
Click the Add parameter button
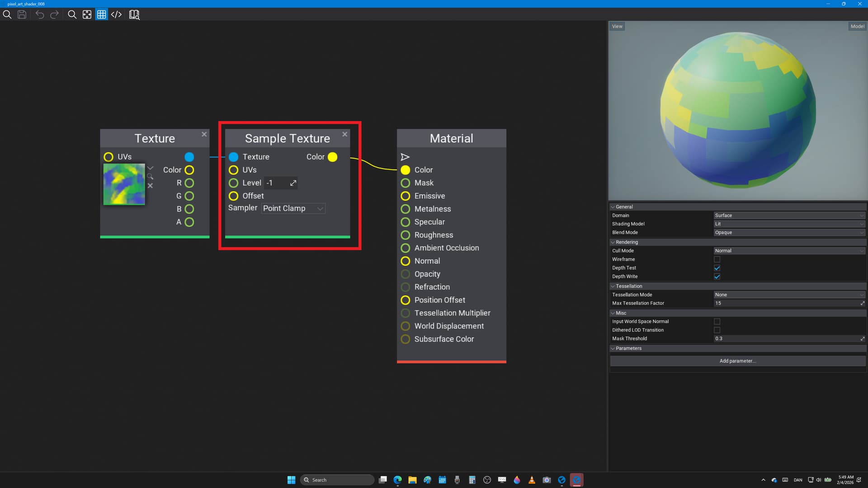tap(737, 361)
